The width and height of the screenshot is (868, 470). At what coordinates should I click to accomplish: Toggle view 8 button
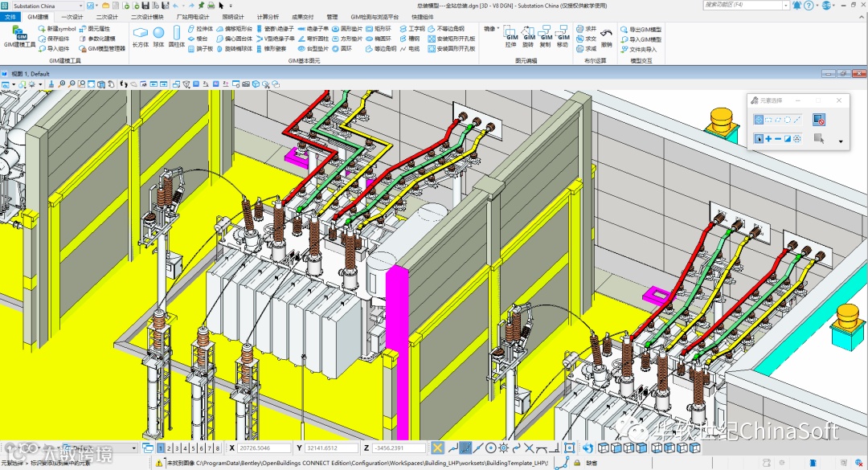[218, 448]
